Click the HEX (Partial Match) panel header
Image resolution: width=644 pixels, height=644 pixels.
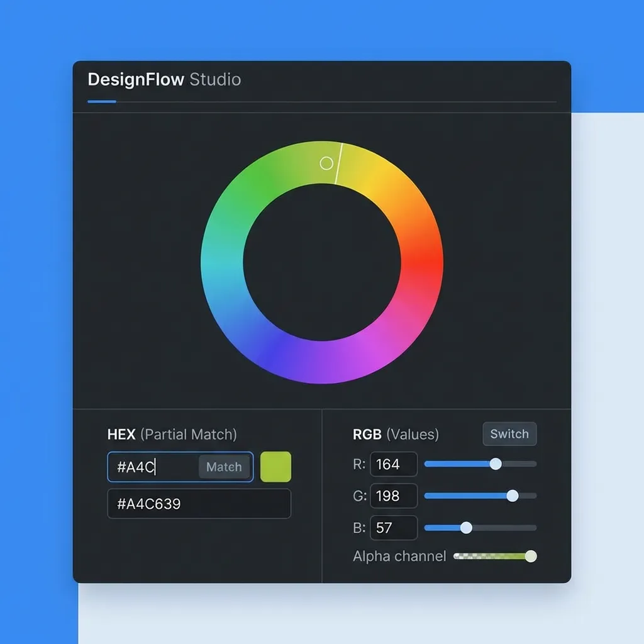172,434
